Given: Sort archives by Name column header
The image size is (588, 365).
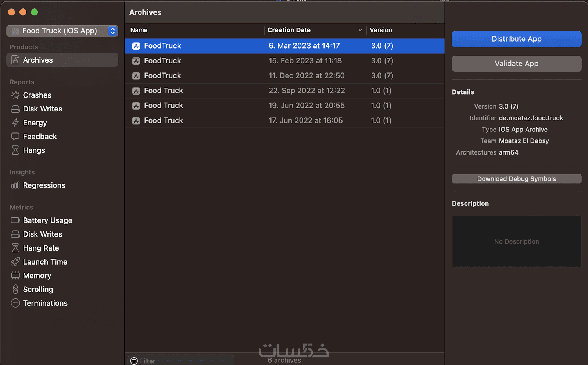Looking at the screenshot, I should [x=139, y=30].
